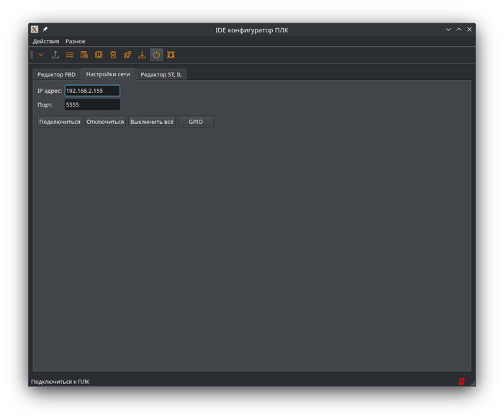Click the list toolbar icon

[x=70, y=55]
